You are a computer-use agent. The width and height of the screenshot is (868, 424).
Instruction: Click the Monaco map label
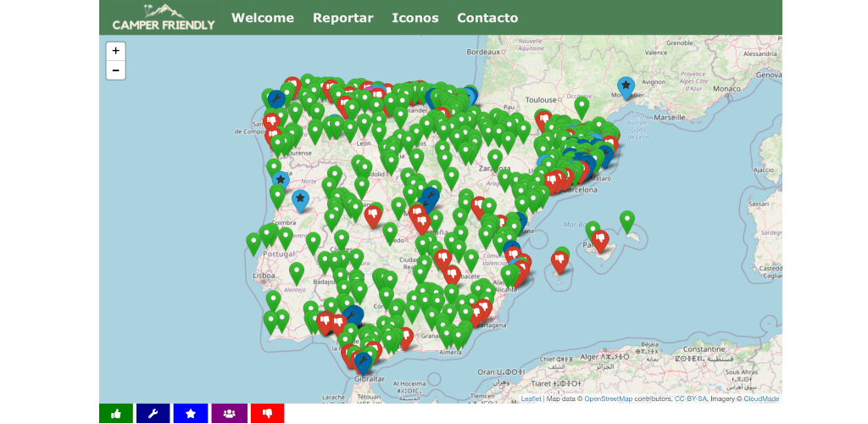(727, 88)
